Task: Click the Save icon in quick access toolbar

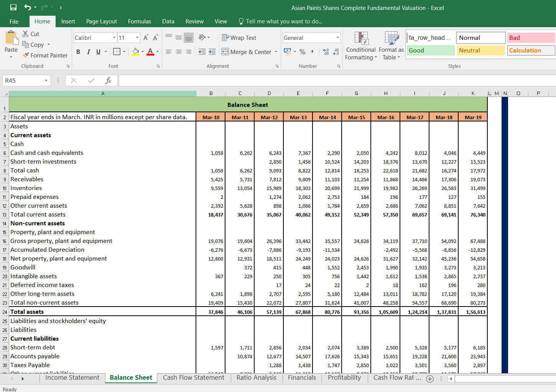Action: click(13, 7)
